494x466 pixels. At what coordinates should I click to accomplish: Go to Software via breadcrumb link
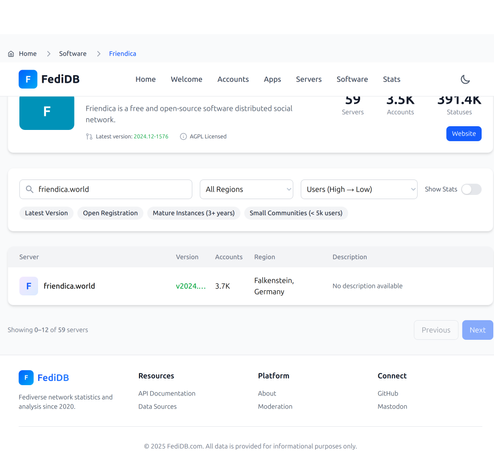(73, 54)
